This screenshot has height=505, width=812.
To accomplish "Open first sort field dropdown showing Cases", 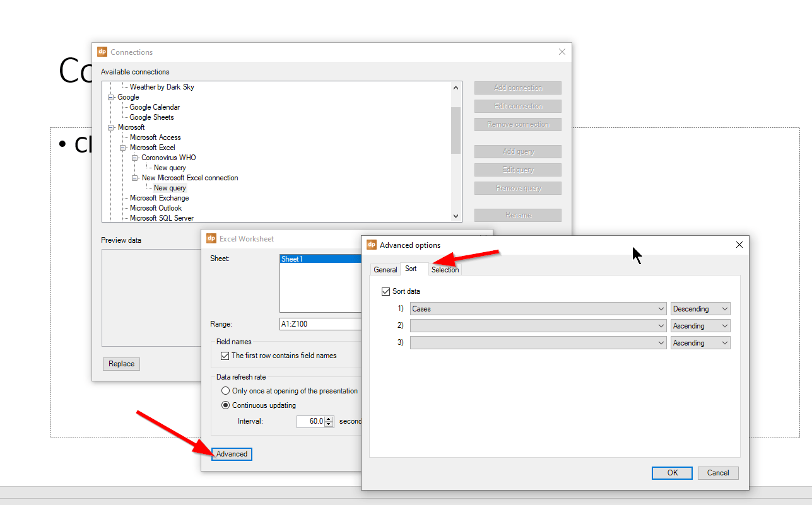I will (538, 309).
